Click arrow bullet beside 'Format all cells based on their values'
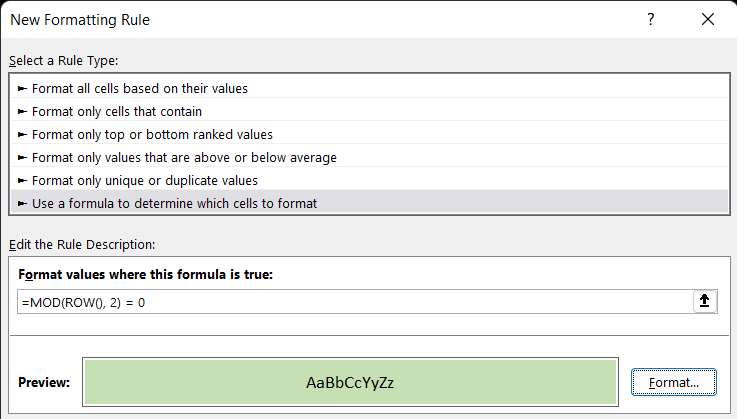 point(23,88)
